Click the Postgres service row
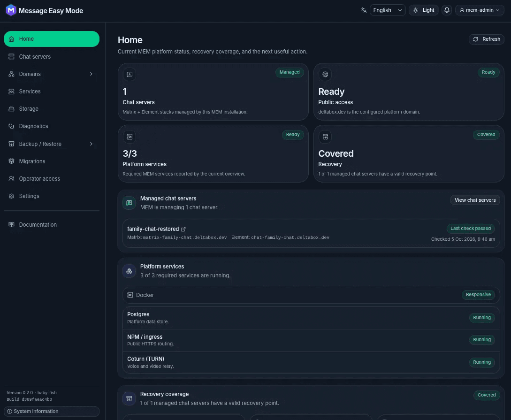The height and width of the screenshot is (420, 511). coord(311,318)
